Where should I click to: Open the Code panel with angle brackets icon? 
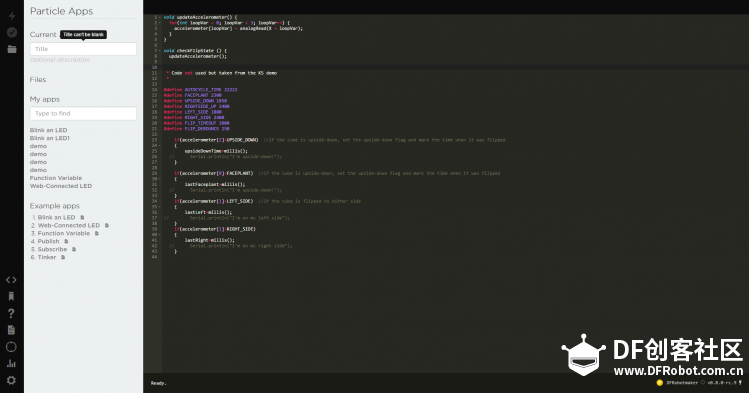[x=11, y=280]
